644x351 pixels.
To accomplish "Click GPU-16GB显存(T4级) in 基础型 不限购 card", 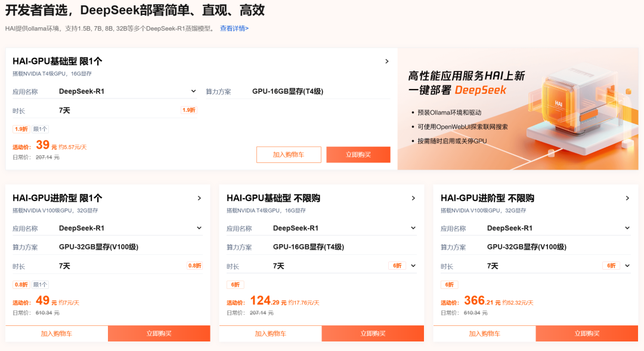I will pos(308,247).
